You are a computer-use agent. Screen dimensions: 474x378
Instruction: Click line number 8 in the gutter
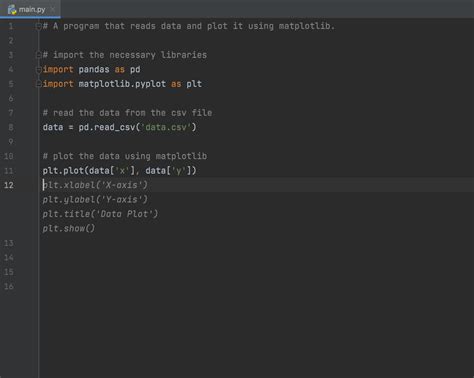coord(11,127)
